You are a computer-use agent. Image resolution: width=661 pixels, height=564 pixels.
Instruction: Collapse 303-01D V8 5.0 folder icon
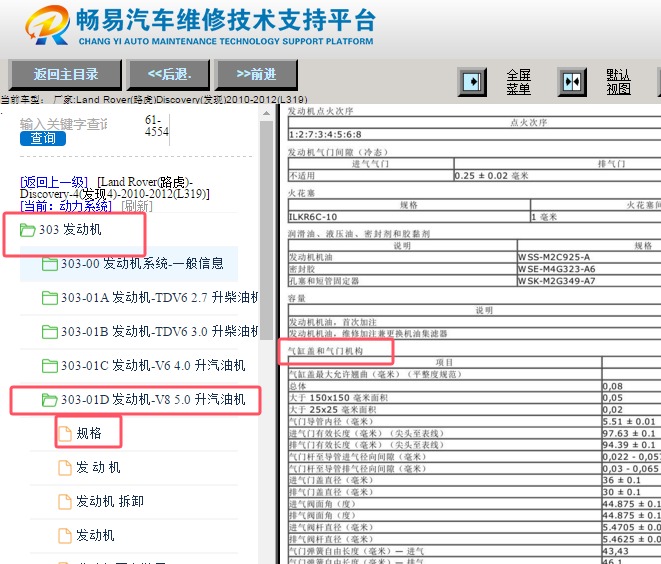[x=50, y=400]
